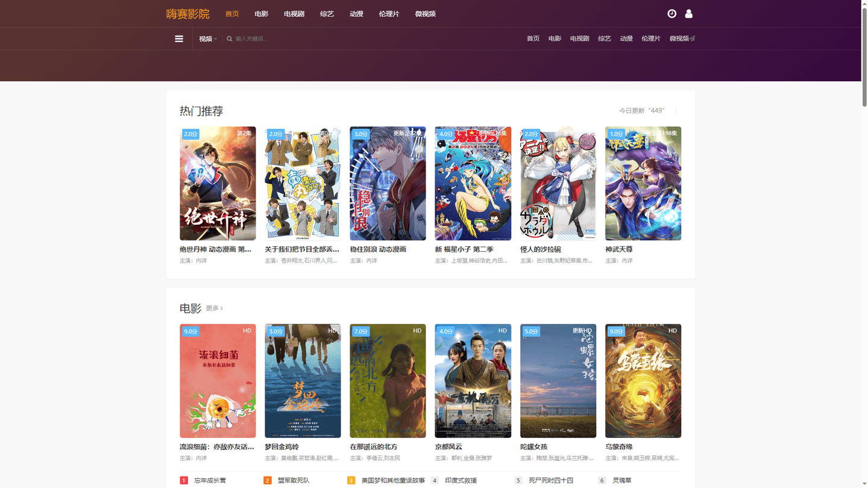Open the 京都风云 movie poster

tap(473, 381)
